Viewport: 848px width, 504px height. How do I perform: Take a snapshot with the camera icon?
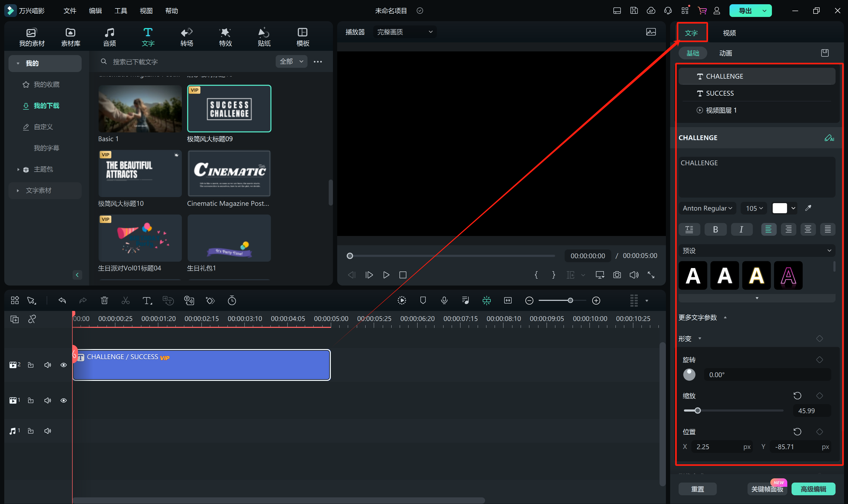pos(617,275)
